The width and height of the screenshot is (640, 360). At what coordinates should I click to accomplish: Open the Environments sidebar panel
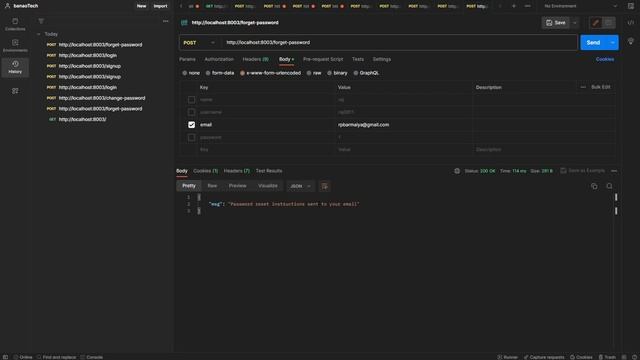point(15,46)
